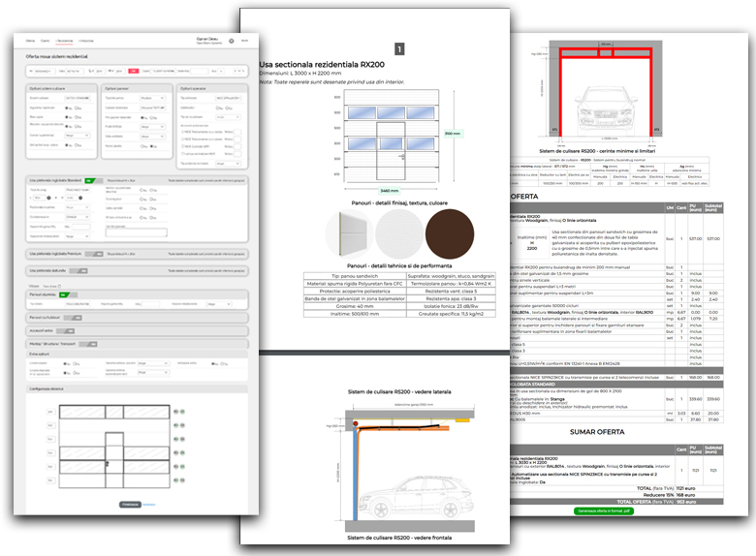Click the '3460 mm' width label
Viewport: 756px width, 556px height.
pyautogui.click(x=389, y=191)
